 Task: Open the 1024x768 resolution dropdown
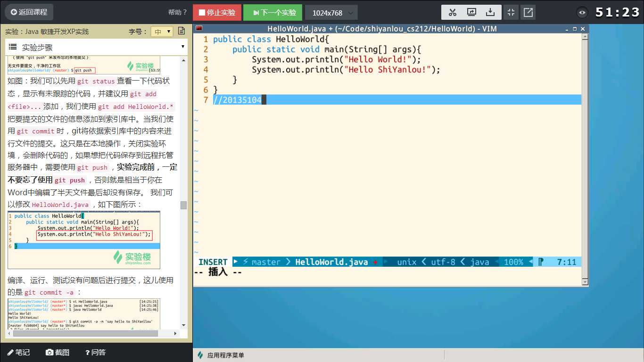click(331, 13)
